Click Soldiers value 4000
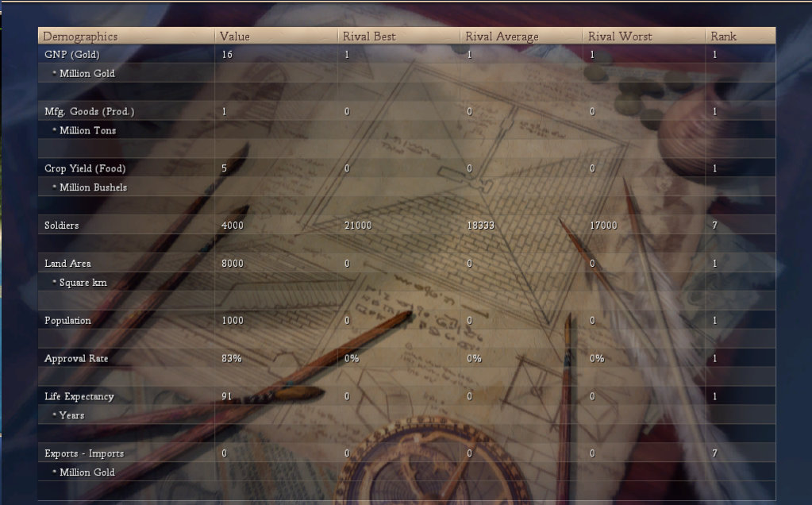 (233, 226)
